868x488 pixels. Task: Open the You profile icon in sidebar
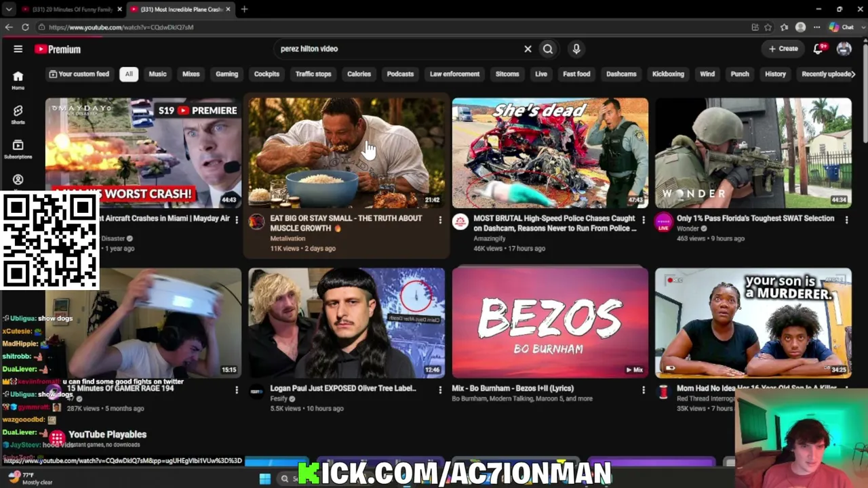point(18,180)
